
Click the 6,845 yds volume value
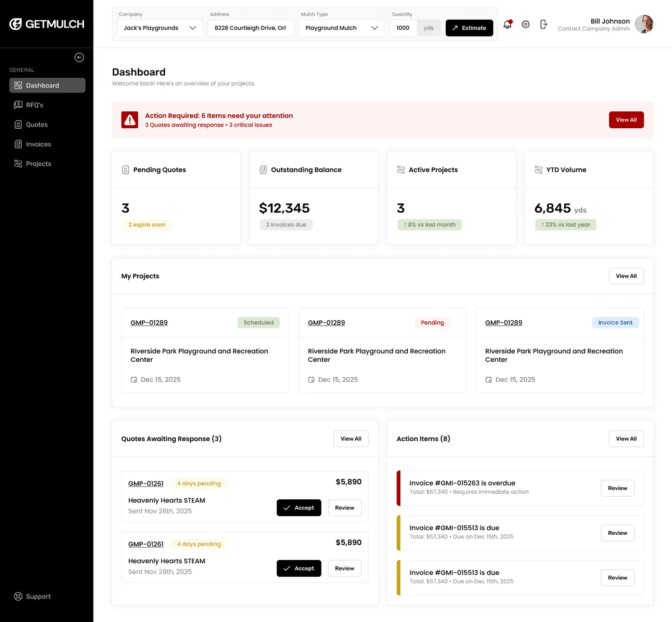pyautogui.click(x=561, y=208)
